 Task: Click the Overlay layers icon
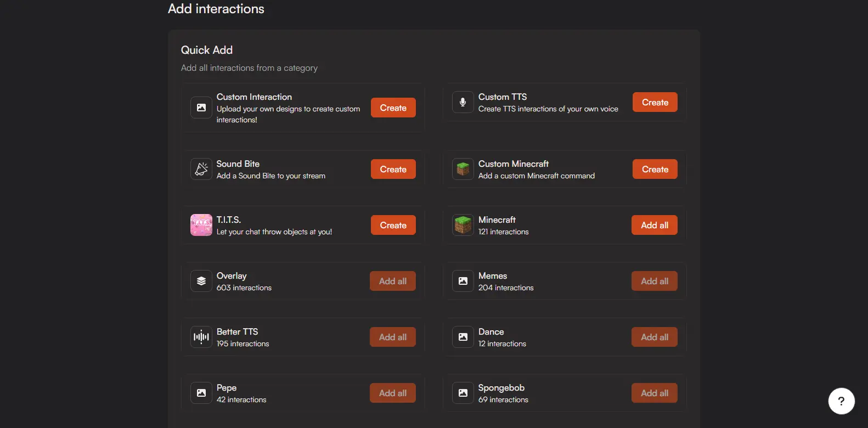coord(201,281)
